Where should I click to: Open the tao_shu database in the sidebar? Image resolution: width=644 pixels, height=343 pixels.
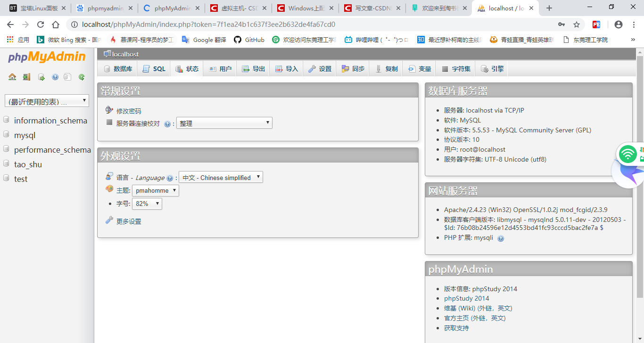(x=27, y=164)
